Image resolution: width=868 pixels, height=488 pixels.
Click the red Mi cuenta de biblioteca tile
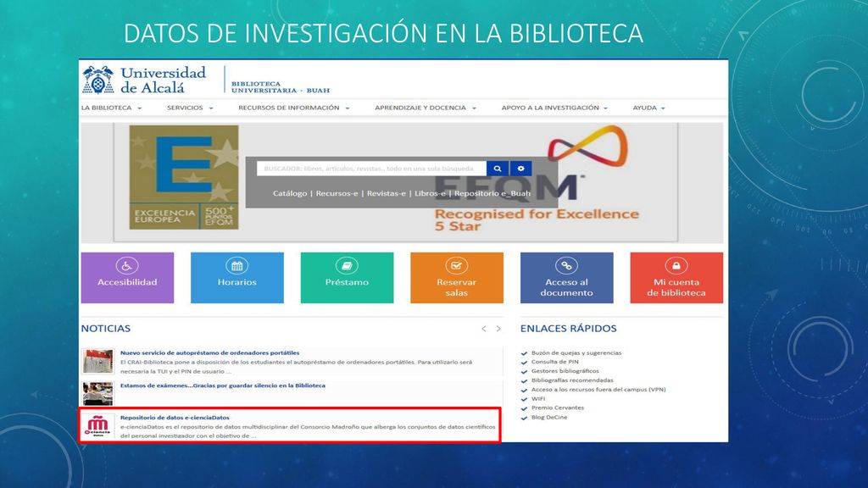676,278
